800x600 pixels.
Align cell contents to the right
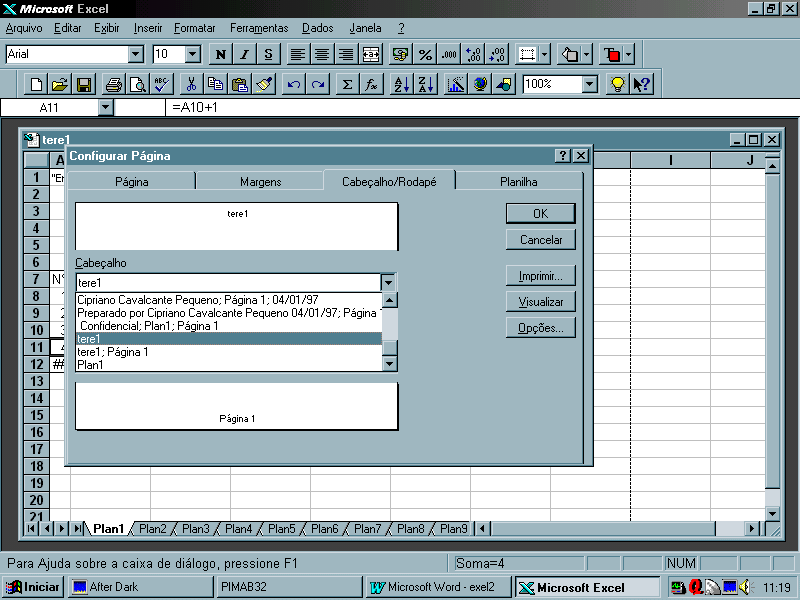point(346,54)
